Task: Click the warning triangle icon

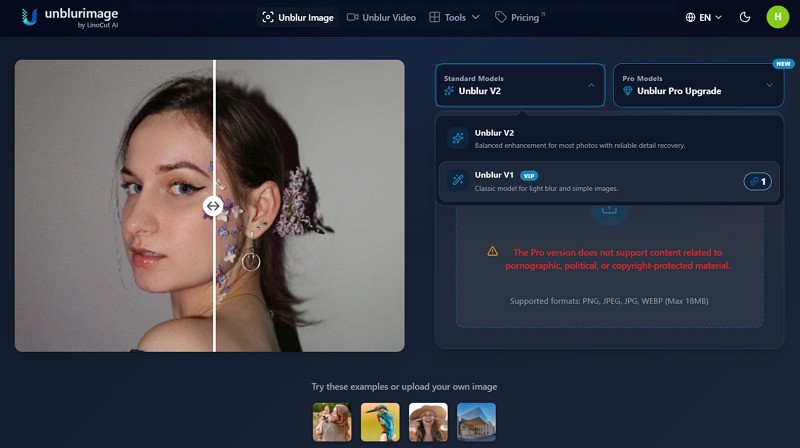Action: coord(492,251)
